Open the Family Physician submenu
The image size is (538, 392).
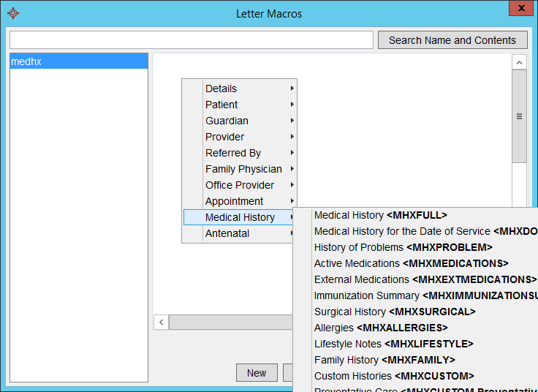tap(243, 169)
